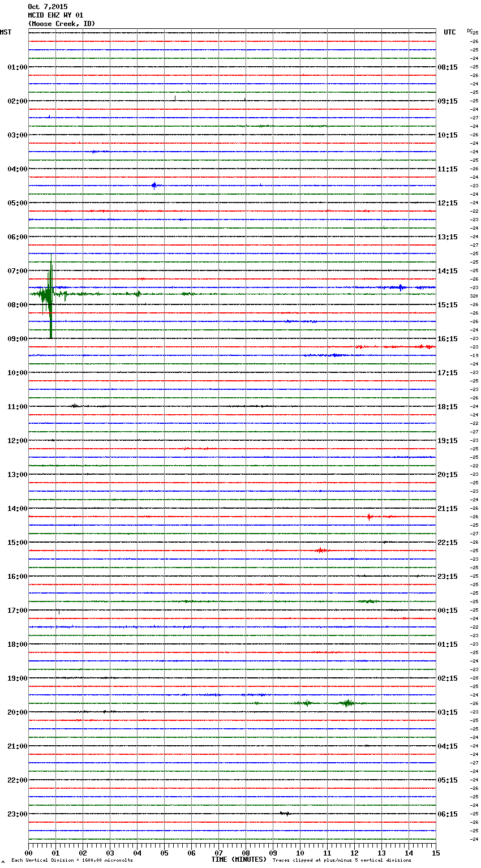Select the '04:15' UTC row label
The image size is (481, 868).
448,746
